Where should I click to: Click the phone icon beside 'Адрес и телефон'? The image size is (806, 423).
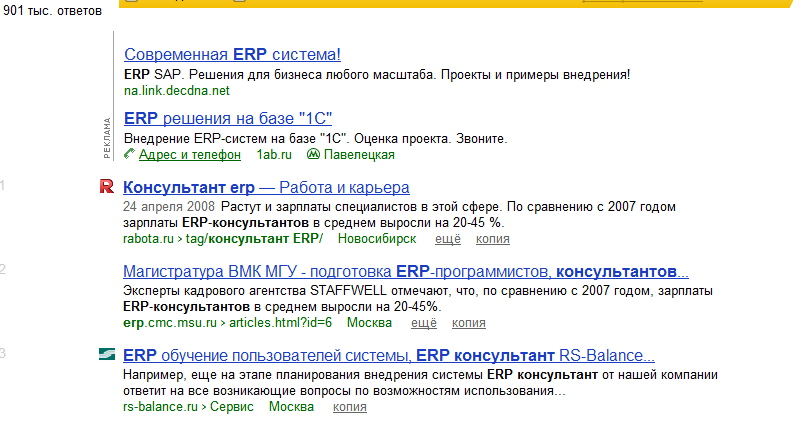129,154
